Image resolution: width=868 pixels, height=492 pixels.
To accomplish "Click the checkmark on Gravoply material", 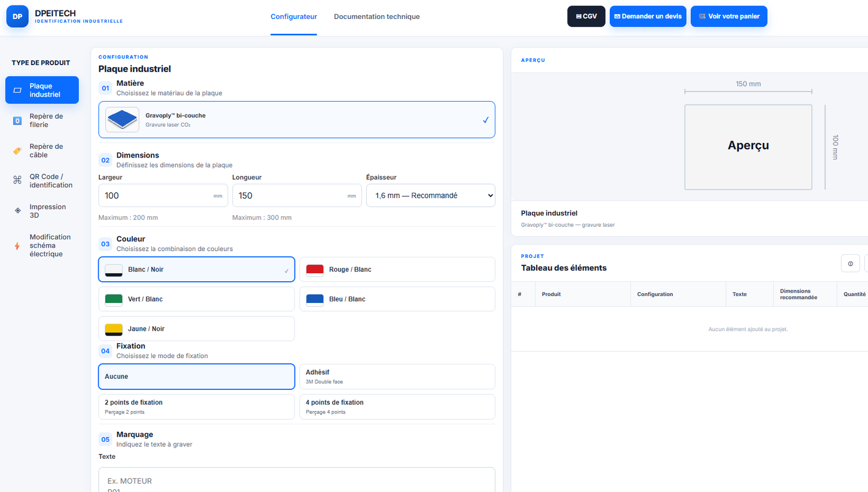I will 486,120.
